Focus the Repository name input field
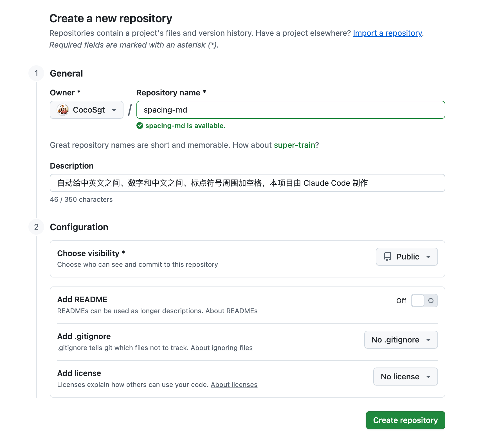Screen dimensions: 490x448 [291, 110]
